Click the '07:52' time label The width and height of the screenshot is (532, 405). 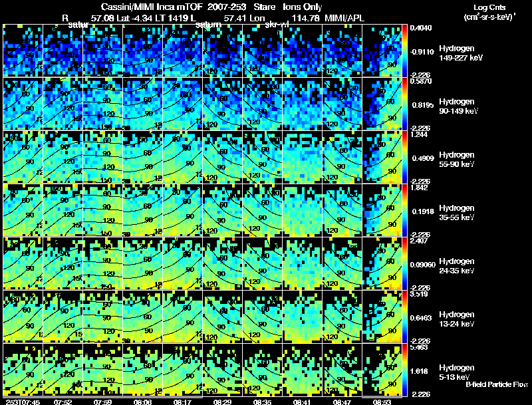[x=63, y=402]
